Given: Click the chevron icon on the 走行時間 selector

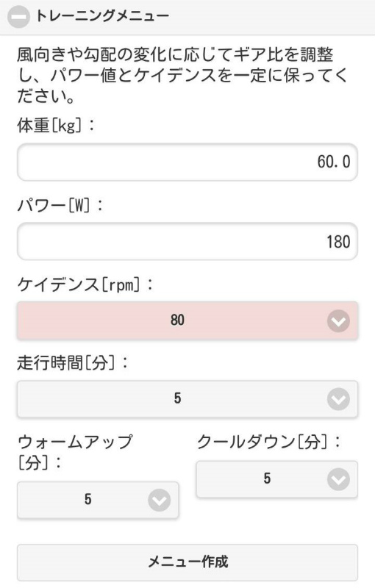Looking at the screenshot, I should click(x=338, y=399).
